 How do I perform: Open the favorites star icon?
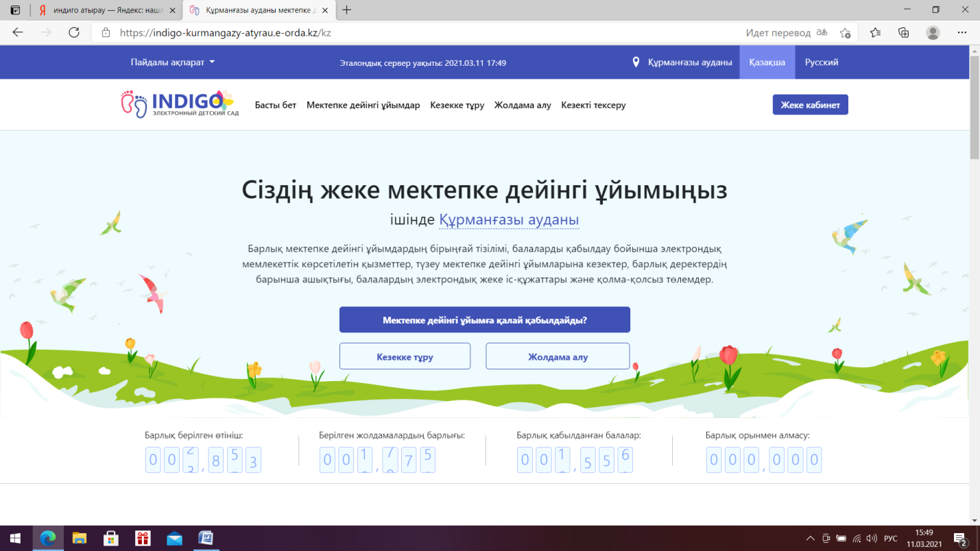pyautogui.click(x=875, y=32)
